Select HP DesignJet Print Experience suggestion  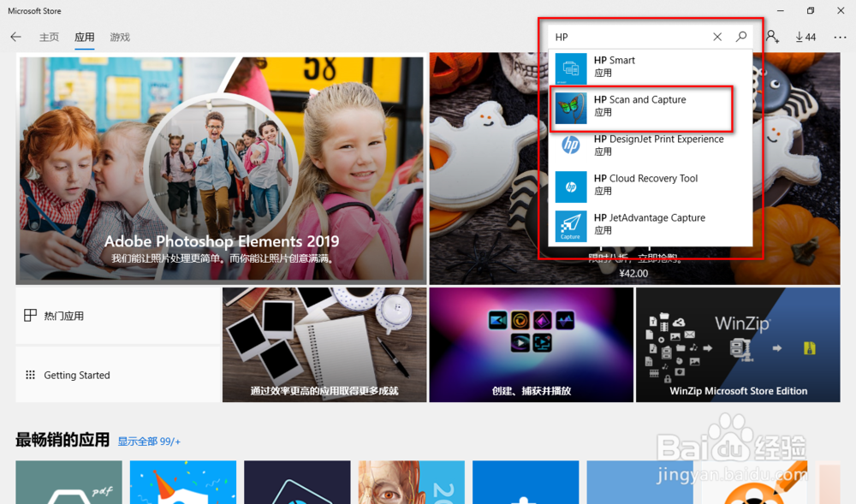(651, 147)
